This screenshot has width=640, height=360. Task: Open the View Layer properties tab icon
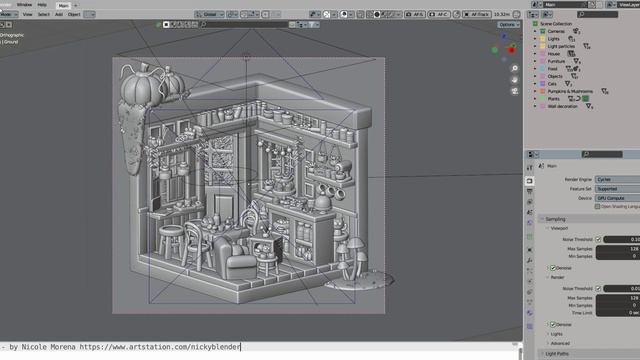pyautogui.click(x=529, y=202)
